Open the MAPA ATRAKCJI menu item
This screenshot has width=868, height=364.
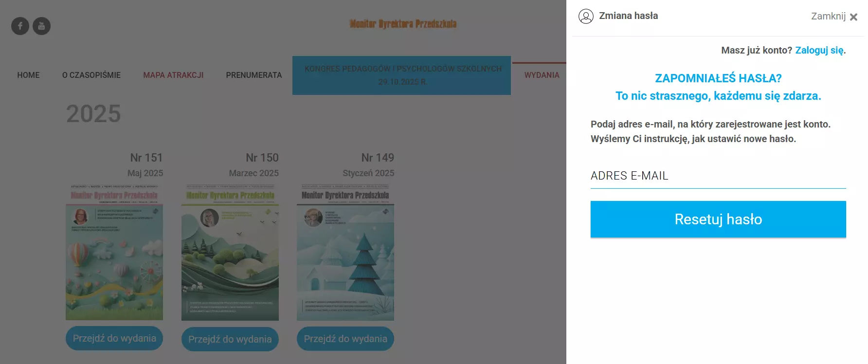(x=173, y=75)
